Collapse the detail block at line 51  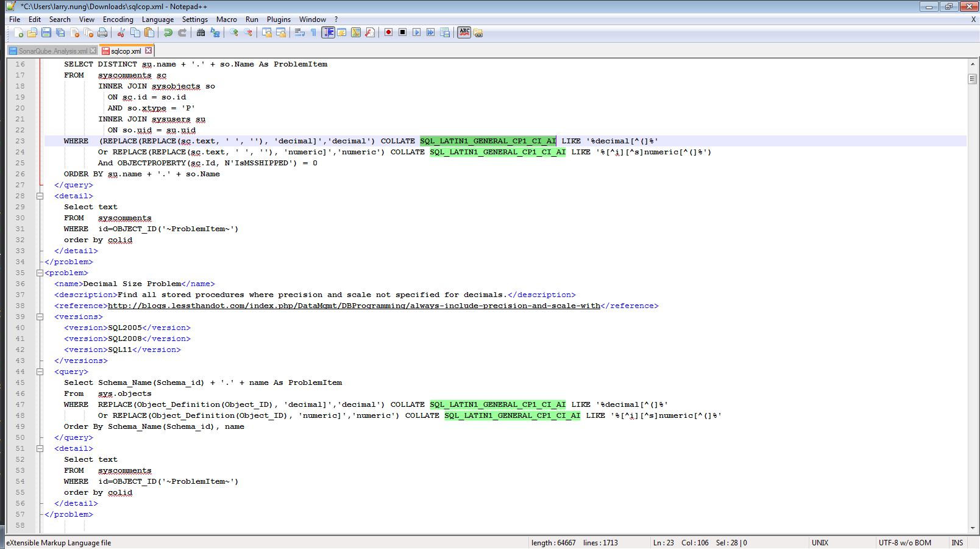(x=40, y=448)
